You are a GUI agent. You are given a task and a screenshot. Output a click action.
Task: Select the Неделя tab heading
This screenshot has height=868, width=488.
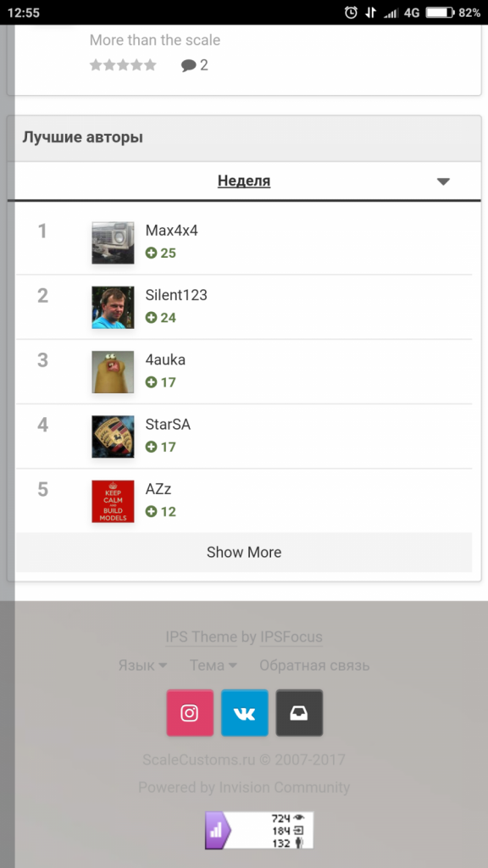[x=244, y=181]
